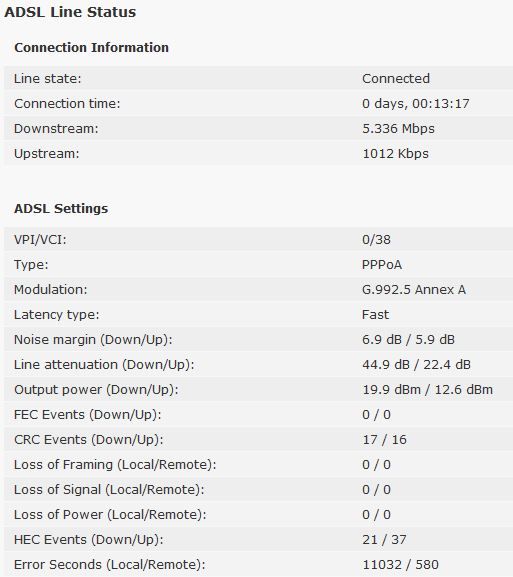Viewport: 513px width, 577px height.
Task: Click the line attenuation 44.9 dB value
Action: 386,365
